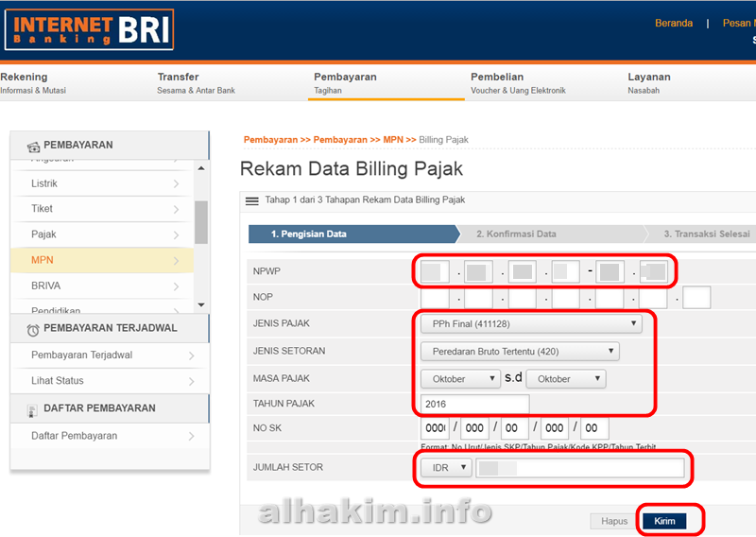The image size is (756, 537).
Task: Open Daftar Pembayaran in the sidebar
Action: coord(110,436)
